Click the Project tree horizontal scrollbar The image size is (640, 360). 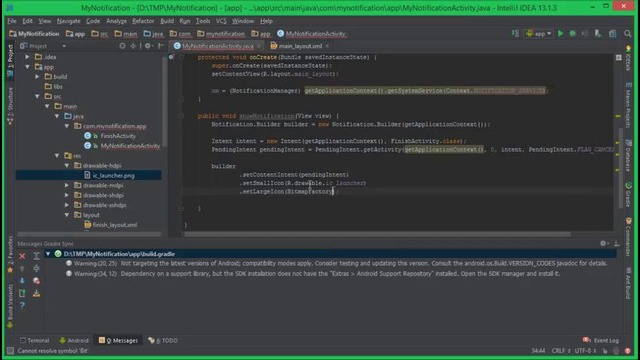pos(89,234)
